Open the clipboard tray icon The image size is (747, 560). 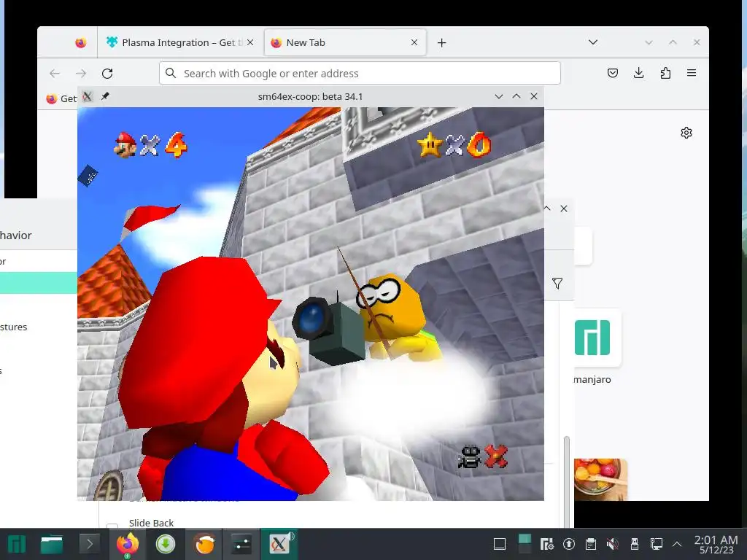tap(591, 544)
